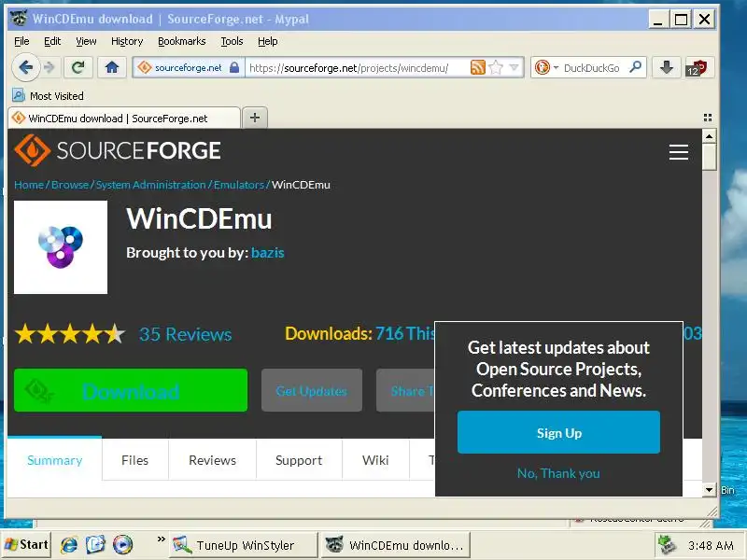Dismiss popup with No, Thank you
The image size is (747, 560).
coord(558,473)
